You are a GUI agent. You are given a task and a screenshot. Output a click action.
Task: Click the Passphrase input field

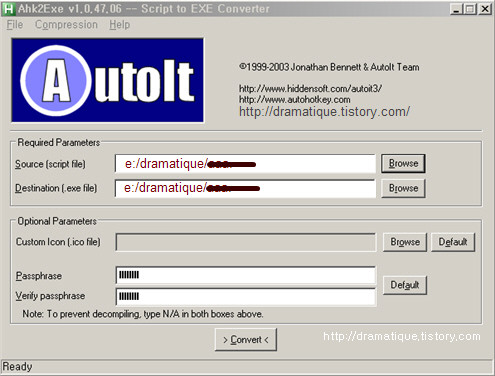(x=246, y=275)
